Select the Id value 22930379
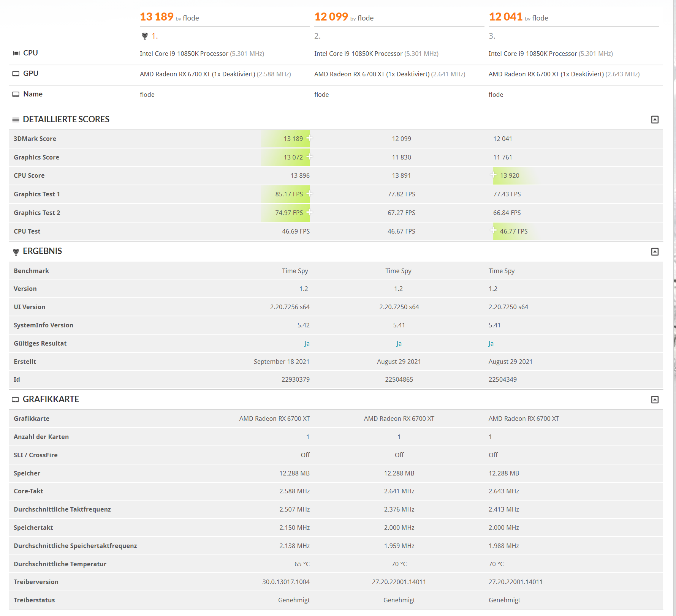This screenshot has height=616, width=676. (296, 380)
